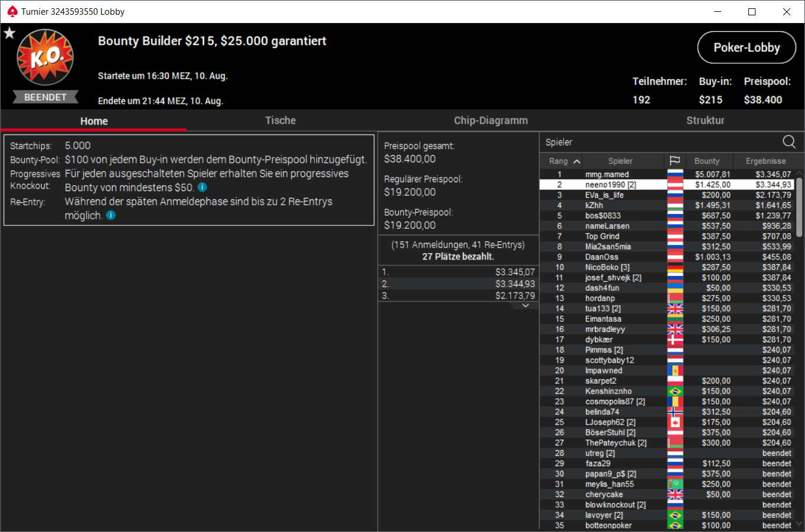The image size is (805, 532).
Task: Click info icon beside Re-Entry description
Action: (x=111, y=215)
